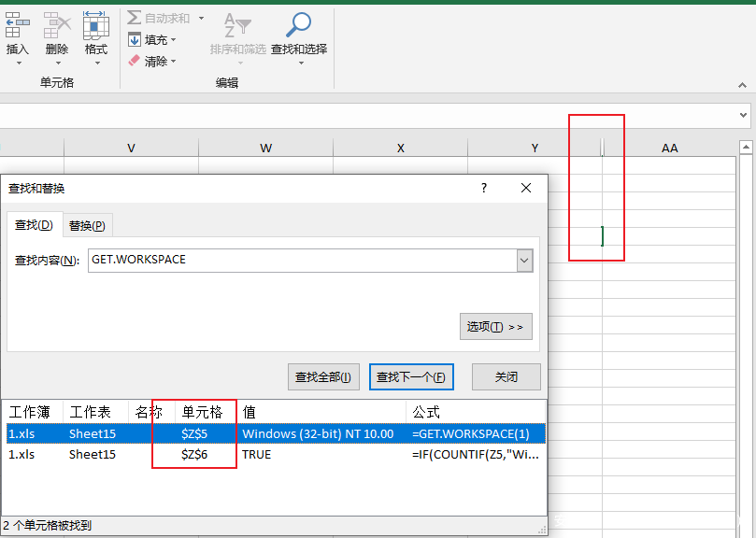Expand the find content history dropdown

[x=524, y=261]
